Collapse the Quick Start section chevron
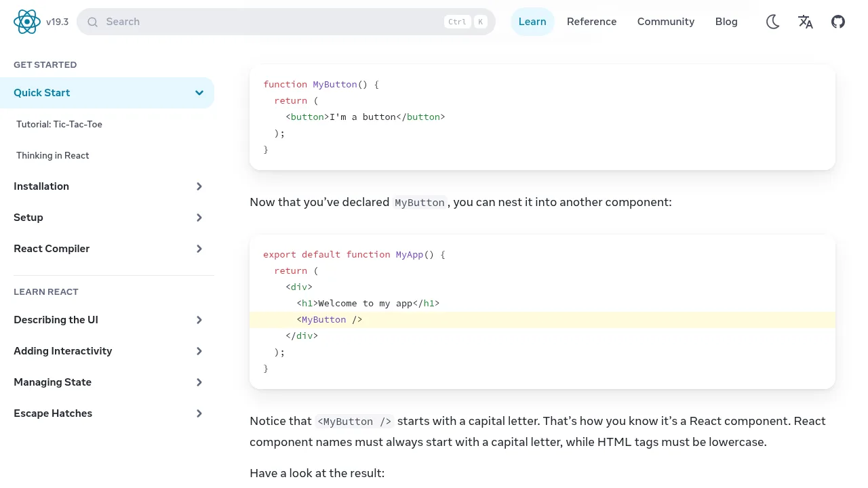868x488 pixels. click(199, 93)
